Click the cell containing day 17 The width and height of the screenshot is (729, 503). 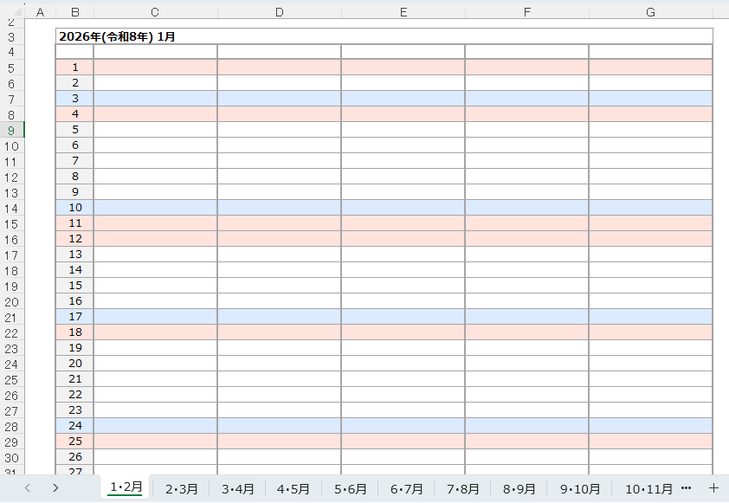tap(75, 317)
